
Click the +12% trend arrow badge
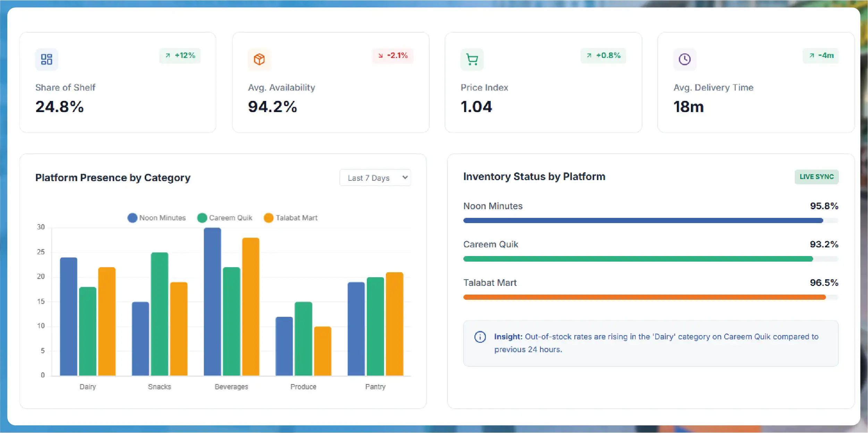180,56
